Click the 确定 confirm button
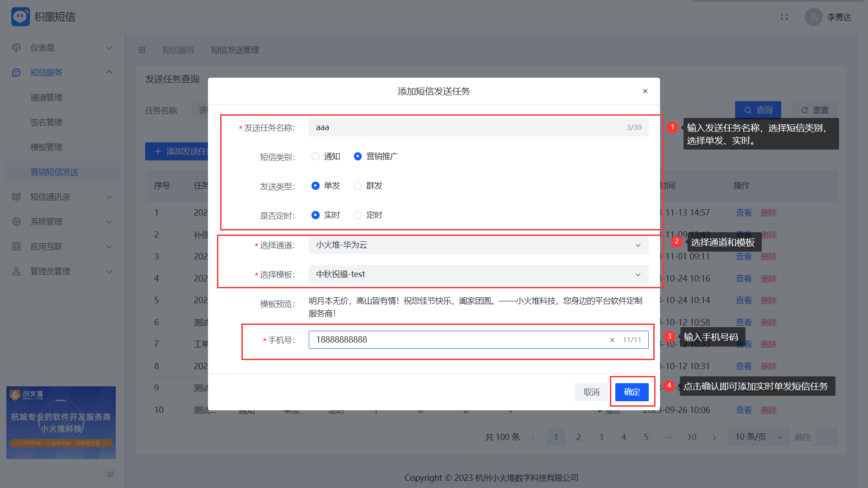 [x=632, y=392]
